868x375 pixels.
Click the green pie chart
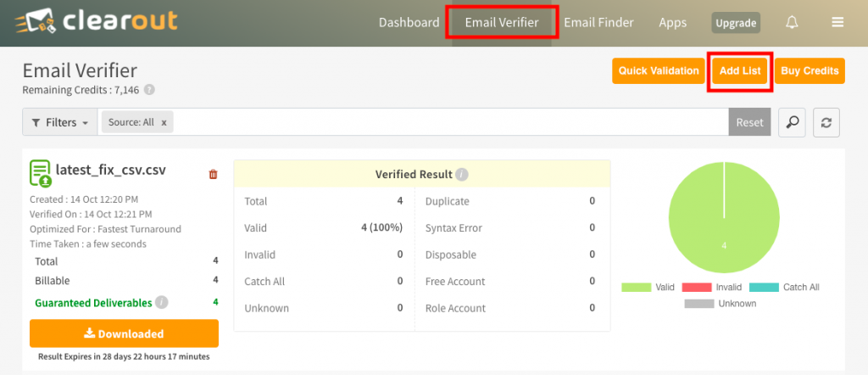pos(724,217)
